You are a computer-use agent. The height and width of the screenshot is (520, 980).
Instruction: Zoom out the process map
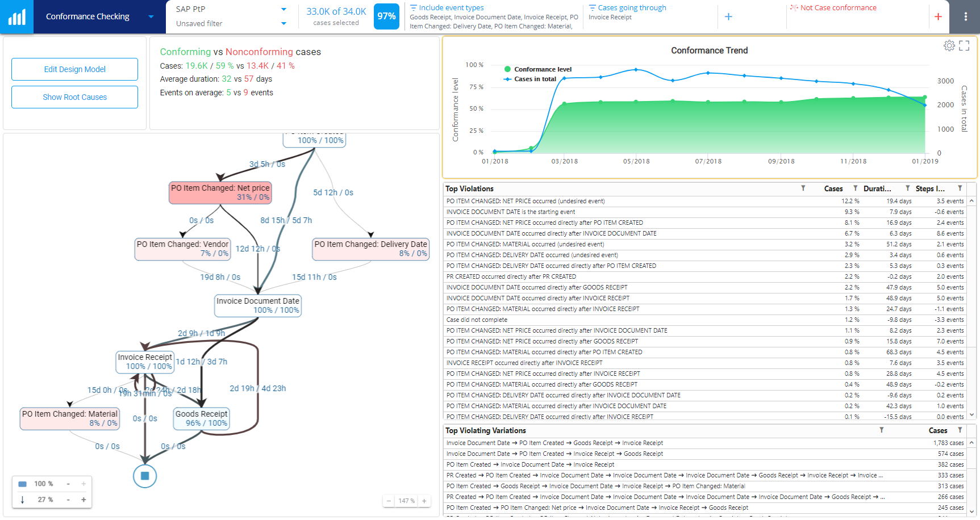click(389, 501)
